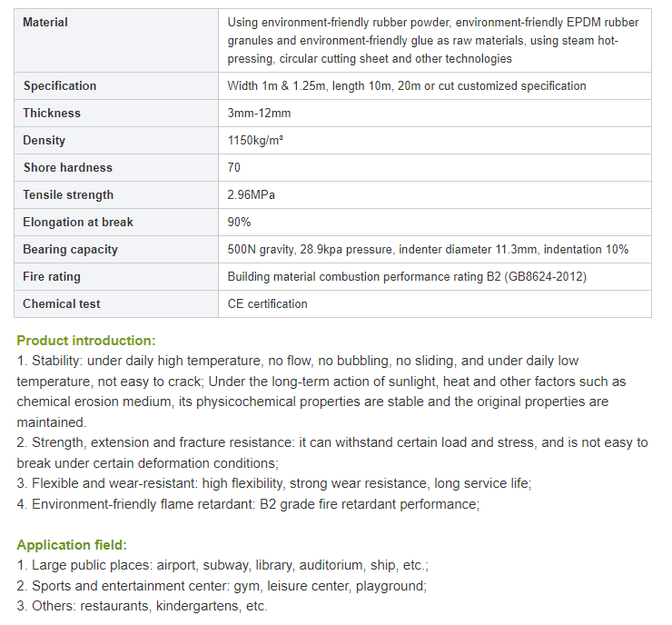Click the B2 combustion performance rating text
Viewport: 672px width, 625px height.
point(407,277)
